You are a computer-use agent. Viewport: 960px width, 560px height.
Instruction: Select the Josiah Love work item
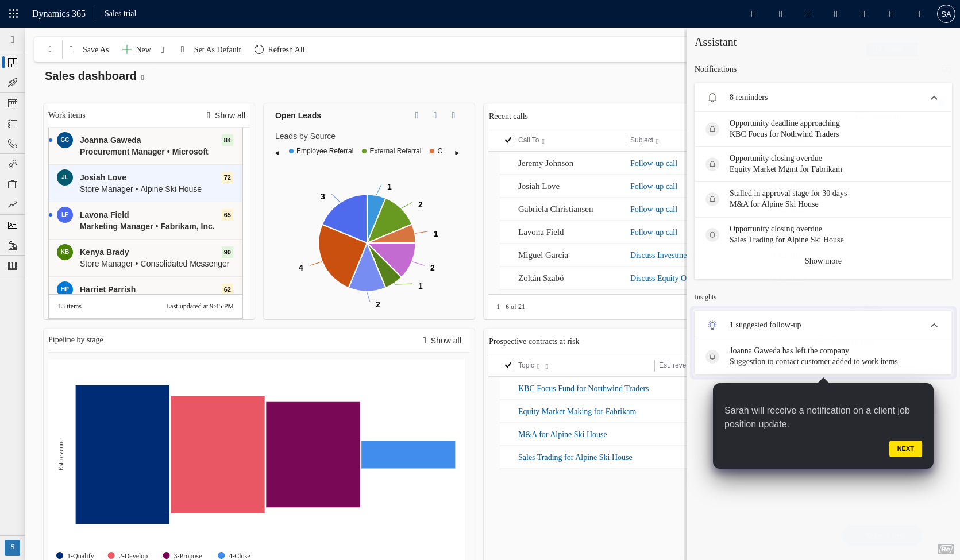[145, 183]
